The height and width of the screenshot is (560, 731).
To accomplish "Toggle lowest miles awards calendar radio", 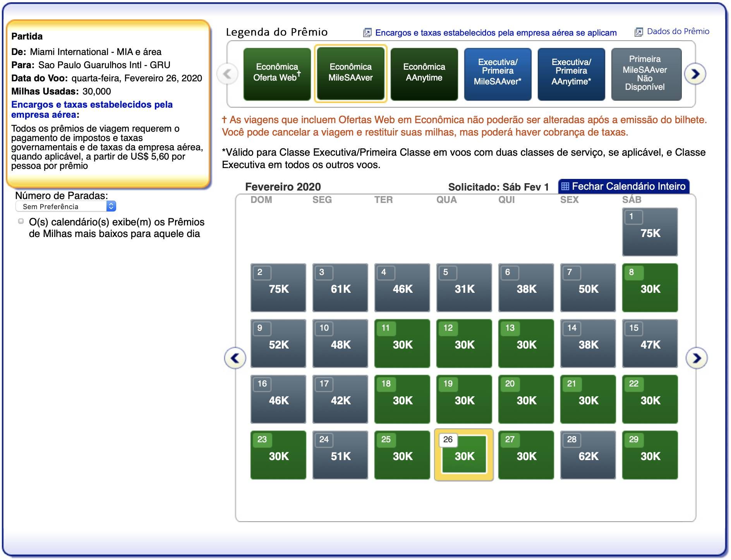I will (21, 222).
